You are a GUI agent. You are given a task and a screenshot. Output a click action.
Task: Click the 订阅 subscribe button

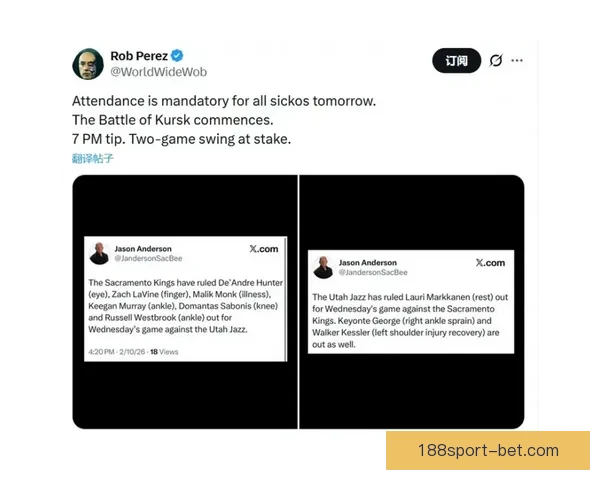point(456,60)
